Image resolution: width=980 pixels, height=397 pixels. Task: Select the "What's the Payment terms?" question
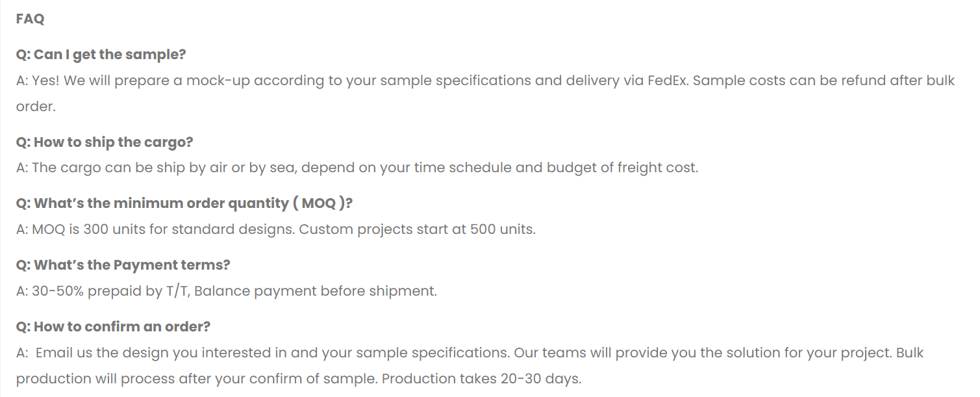click(x=123, y=265)
